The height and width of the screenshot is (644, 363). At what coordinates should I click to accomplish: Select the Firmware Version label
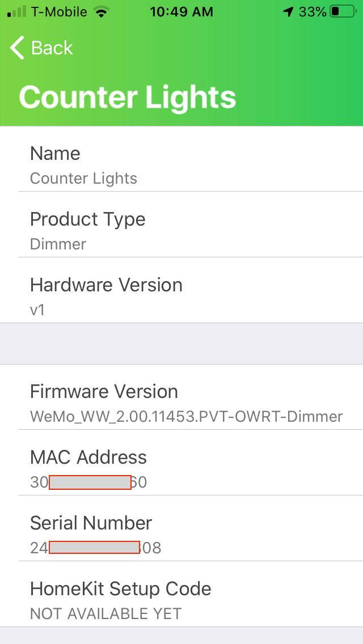click(x=104, y=391)
